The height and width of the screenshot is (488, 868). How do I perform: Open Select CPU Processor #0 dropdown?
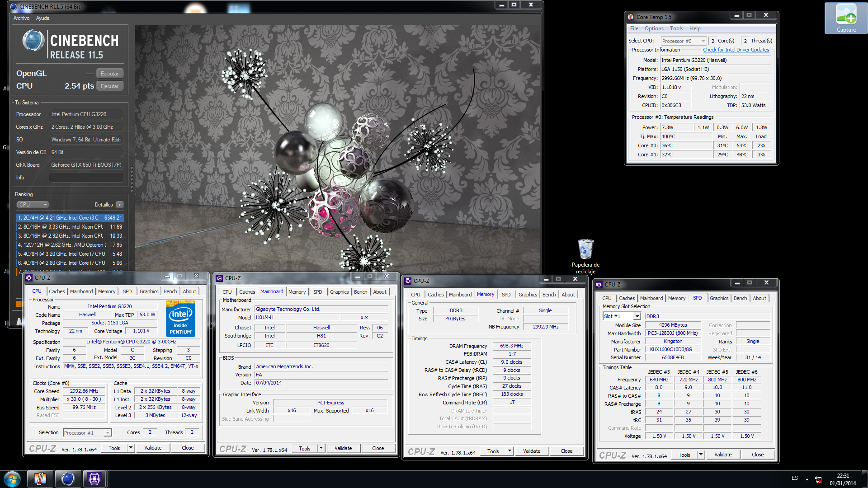tap(683, 41)
